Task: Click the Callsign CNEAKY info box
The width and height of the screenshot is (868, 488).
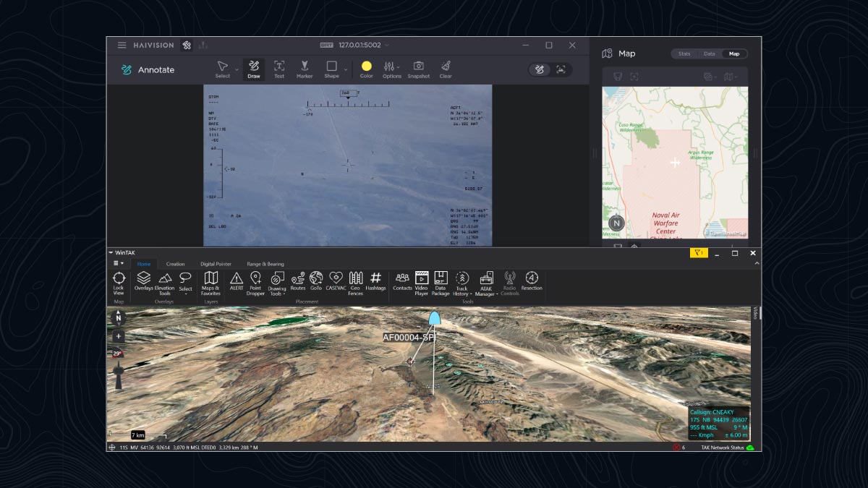Action: [719, 423]
